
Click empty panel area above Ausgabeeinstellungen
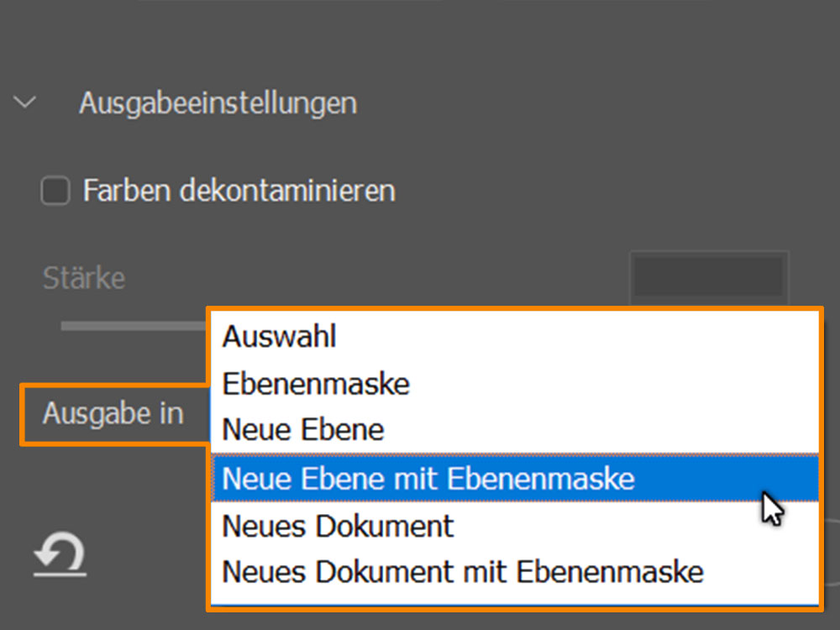(420, 38)
